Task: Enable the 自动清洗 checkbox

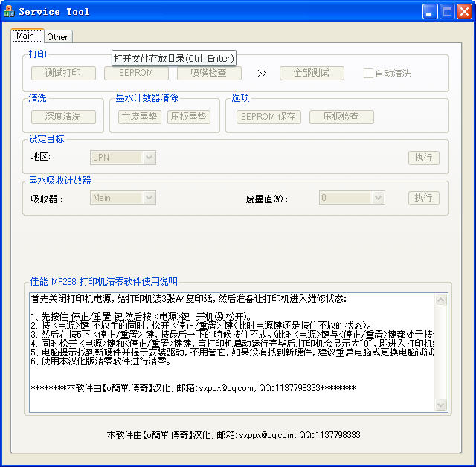Action: click(368, 74)
